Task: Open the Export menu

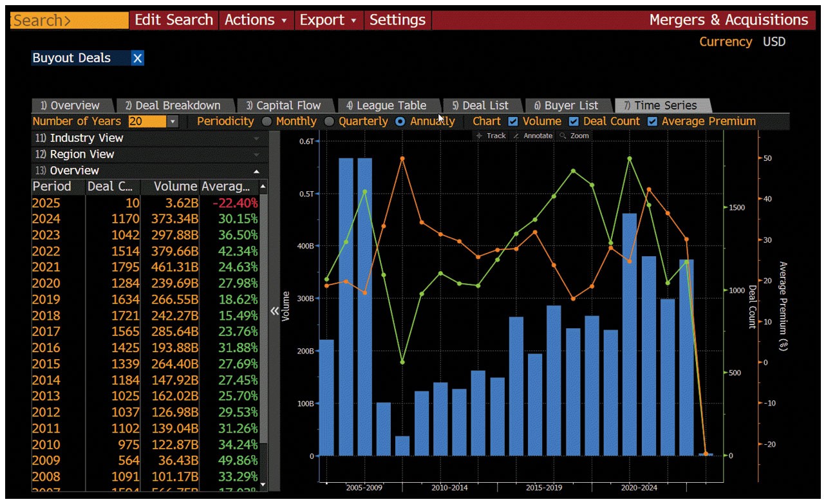Action: 328,20
